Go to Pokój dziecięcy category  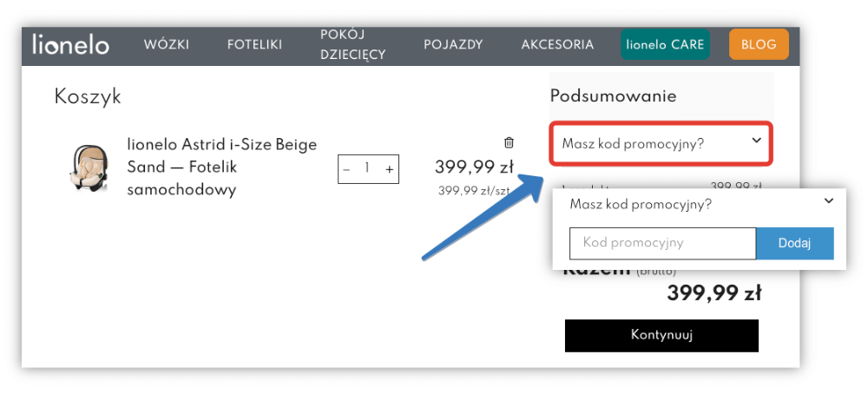coord(352,45)
